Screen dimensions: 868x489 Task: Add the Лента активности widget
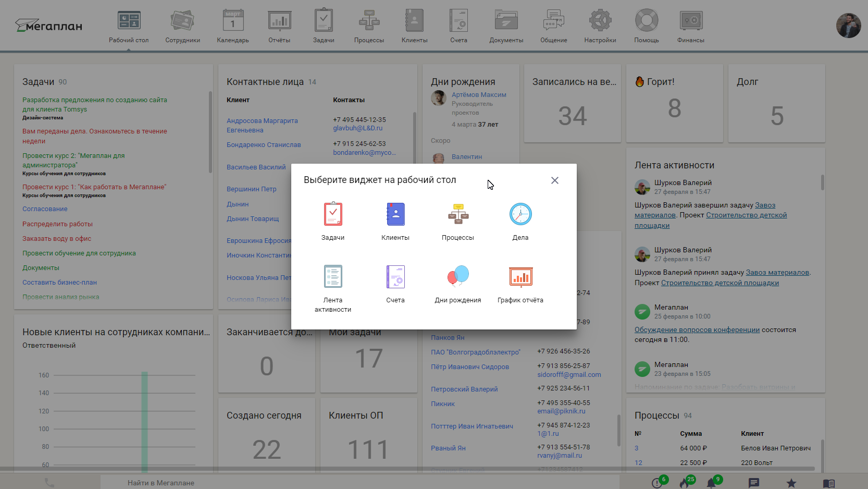tap(333, 277)
